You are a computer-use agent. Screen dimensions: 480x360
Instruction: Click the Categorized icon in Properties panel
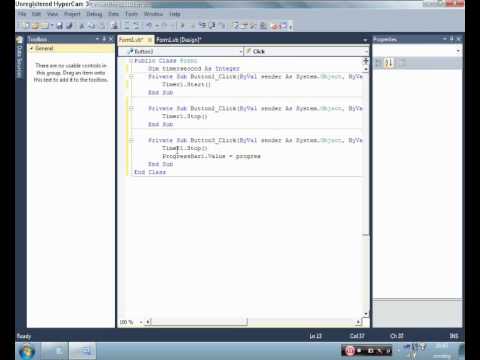tap(378, 62)
